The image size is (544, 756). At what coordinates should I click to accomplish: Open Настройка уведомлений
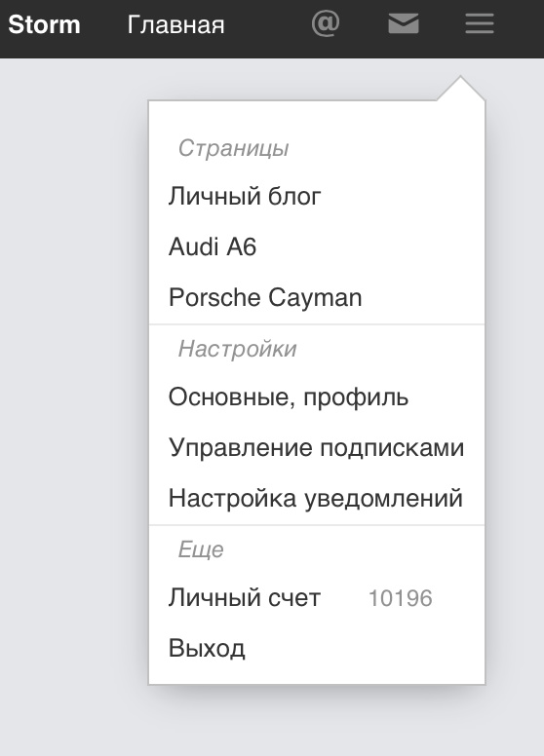coord(316,498)
